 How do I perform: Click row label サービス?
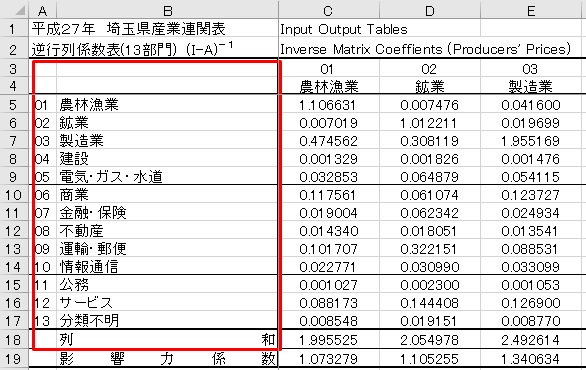pyautogui.click(x=86, y=303)
